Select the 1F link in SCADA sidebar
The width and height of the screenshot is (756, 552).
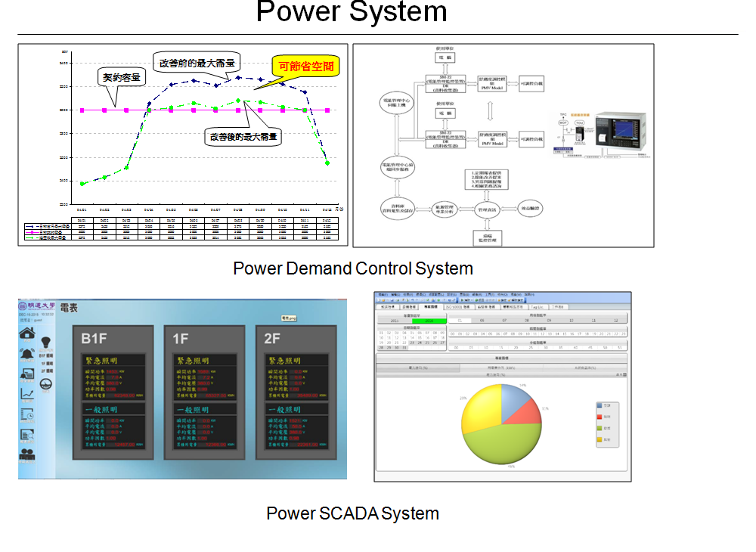(47, 364)
